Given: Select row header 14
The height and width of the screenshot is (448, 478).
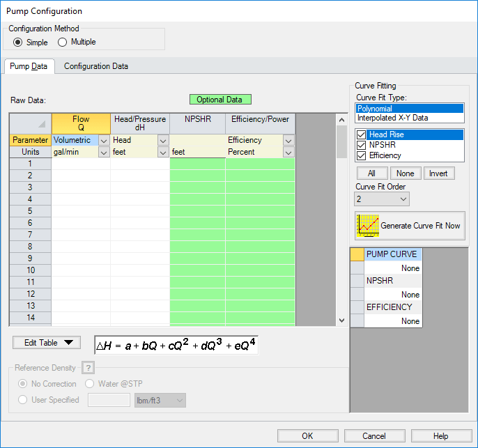Looking at the screenshot, I should [30, 318].
